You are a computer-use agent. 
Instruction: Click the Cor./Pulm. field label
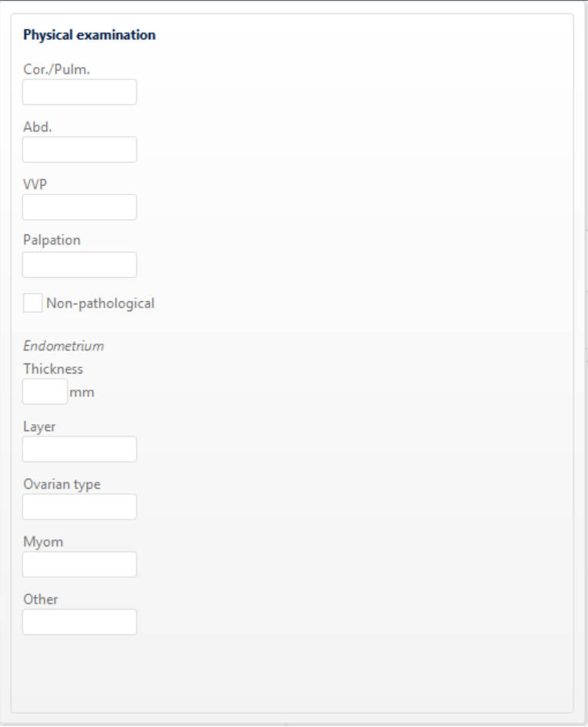57,69
